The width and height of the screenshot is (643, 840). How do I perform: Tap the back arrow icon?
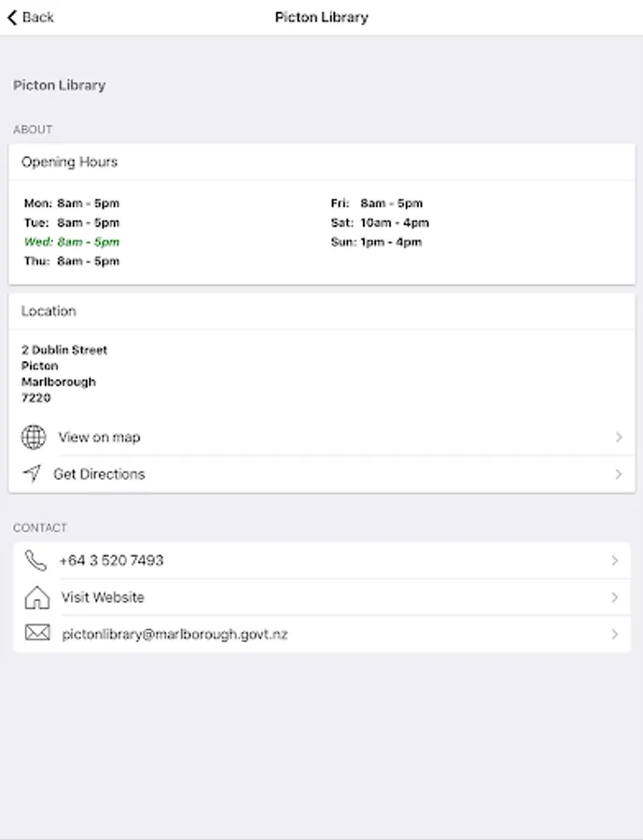tap(12, 17)
